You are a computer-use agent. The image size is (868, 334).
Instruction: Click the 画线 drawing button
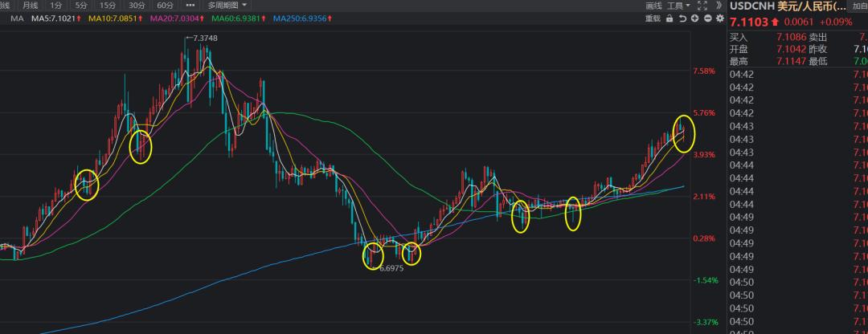tap(653, 6)
